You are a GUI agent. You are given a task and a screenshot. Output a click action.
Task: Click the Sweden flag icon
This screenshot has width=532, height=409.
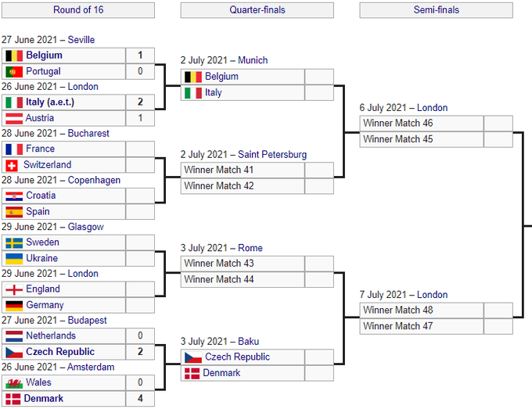click(x=13, y=242)
